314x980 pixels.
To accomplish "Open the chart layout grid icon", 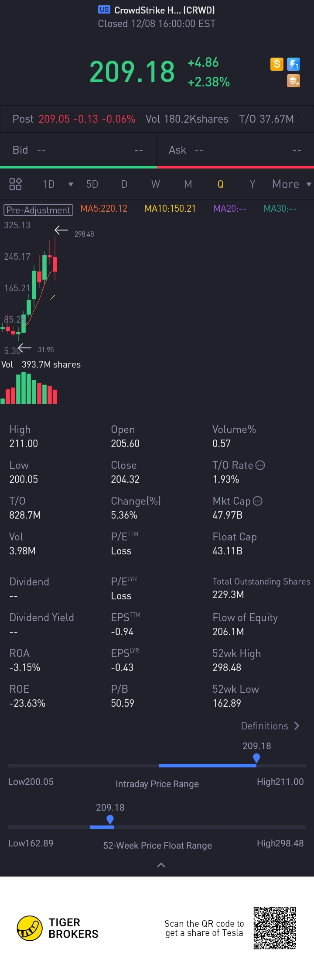I will [x=16, y=184].
